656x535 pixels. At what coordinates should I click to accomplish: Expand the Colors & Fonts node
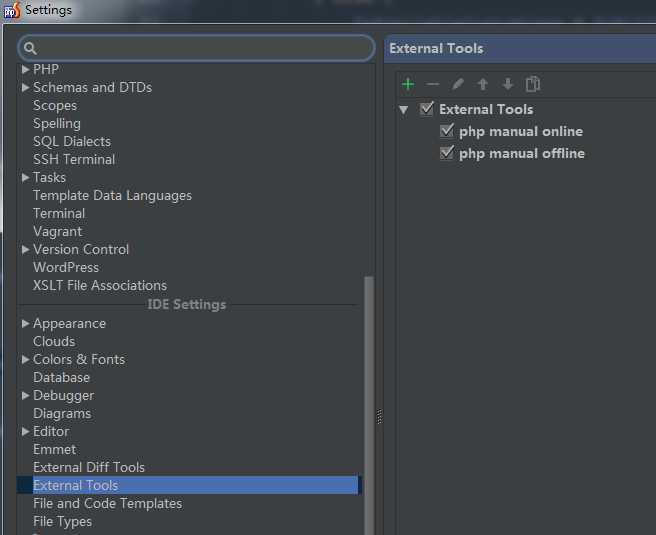pos(25,359)
